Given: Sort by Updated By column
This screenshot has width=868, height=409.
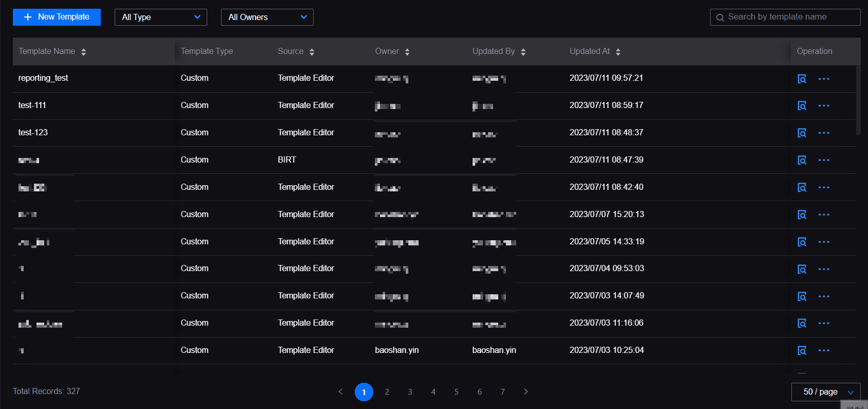Looking at the screenshot, I should [x=523, y=51].
